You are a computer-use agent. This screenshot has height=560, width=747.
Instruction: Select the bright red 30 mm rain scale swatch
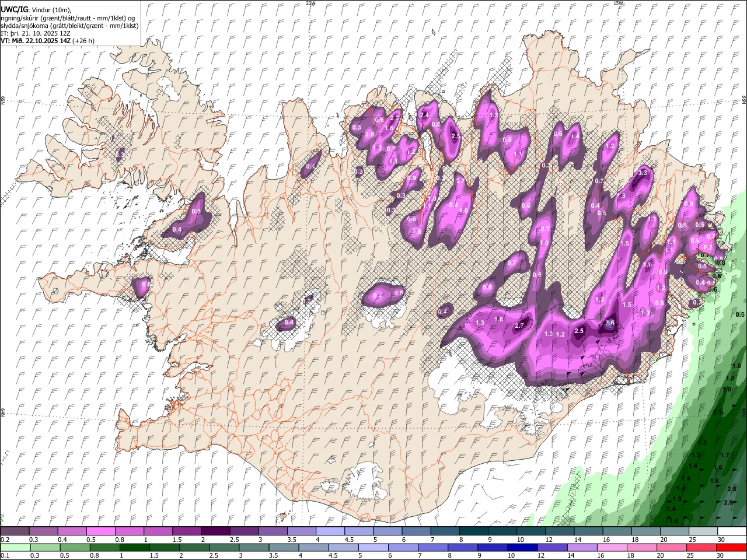click(731, 547)
